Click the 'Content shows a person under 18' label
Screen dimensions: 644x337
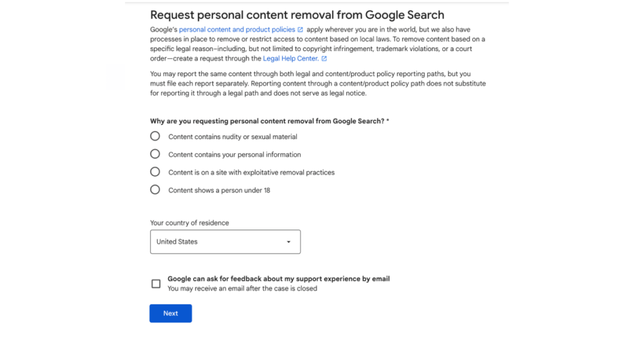click(219, 191)
